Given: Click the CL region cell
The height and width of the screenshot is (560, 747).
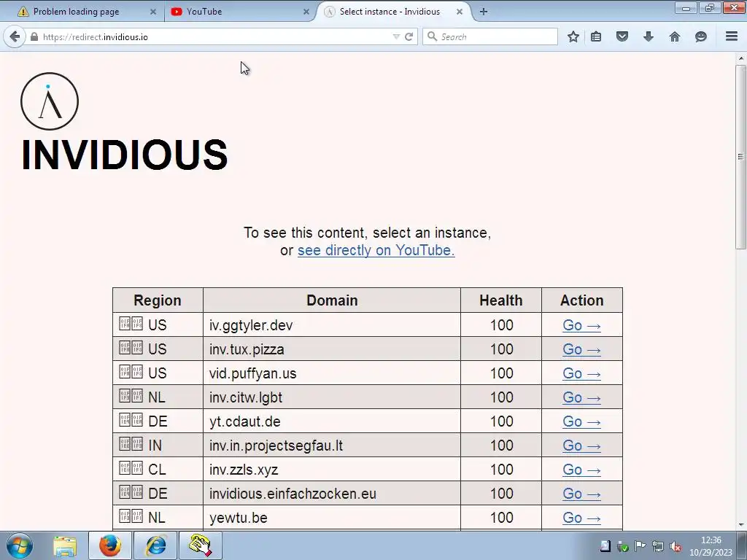Looking at the screenshot, I should 158,470.
